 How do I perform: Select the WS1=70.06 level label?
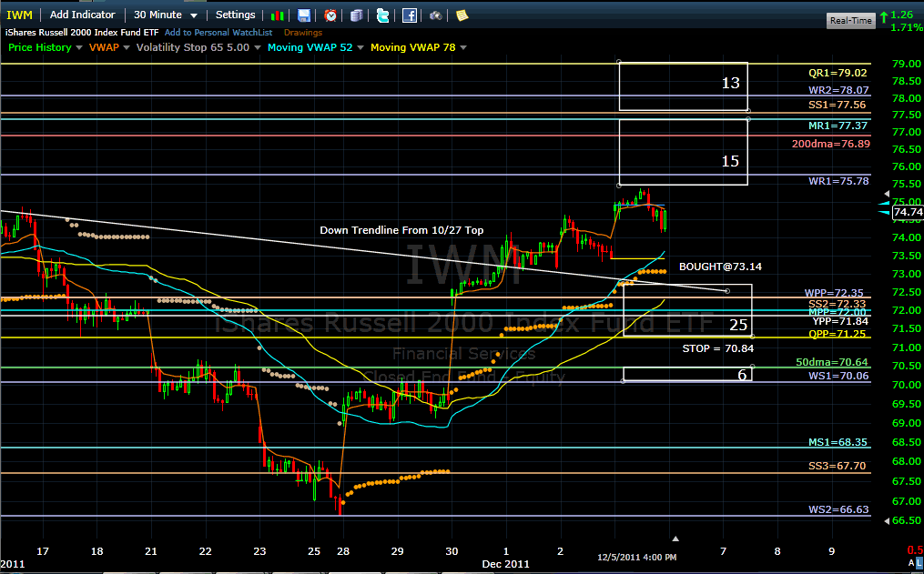838,376
